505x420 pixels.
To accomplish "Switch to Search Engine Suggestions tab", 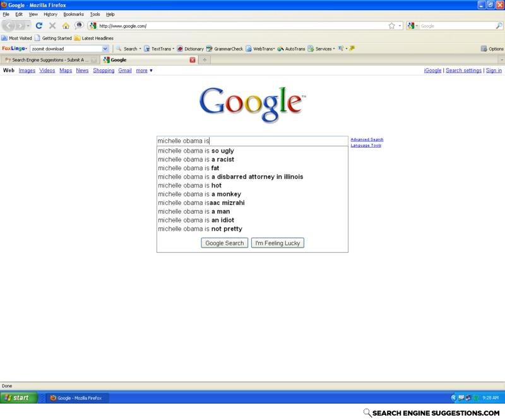I will pyautogui.click(x=50, y=60).
